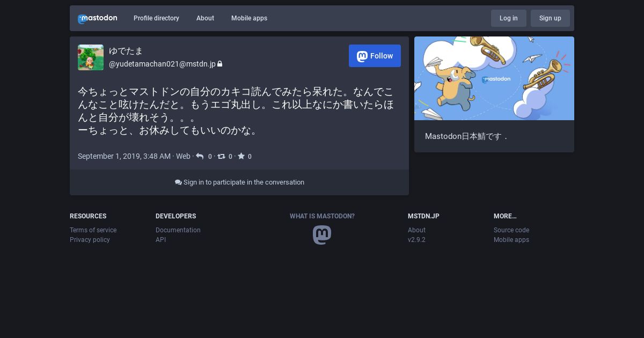
Task: Click the Mastodon logo in header
Action: pyautogui.click(x=97, y=19)
